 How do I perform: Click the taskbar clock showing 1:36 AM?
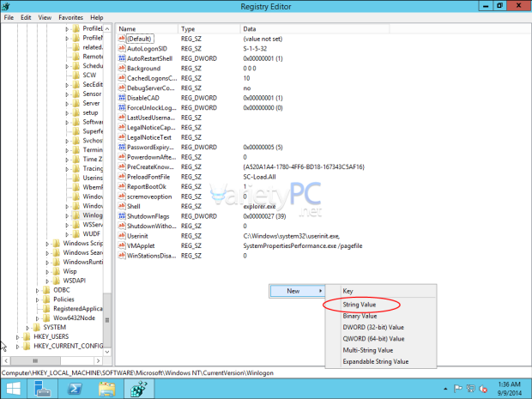[510, 389]
